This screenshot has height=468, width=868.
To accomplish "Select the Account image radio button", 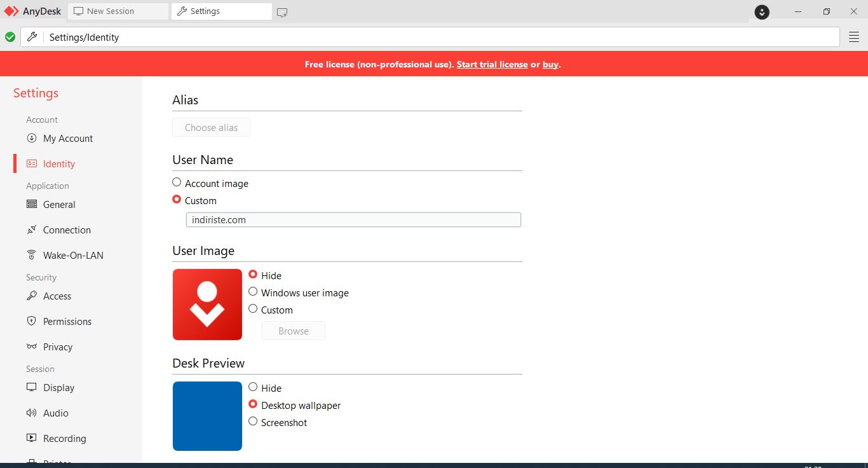I will point(177,182).
